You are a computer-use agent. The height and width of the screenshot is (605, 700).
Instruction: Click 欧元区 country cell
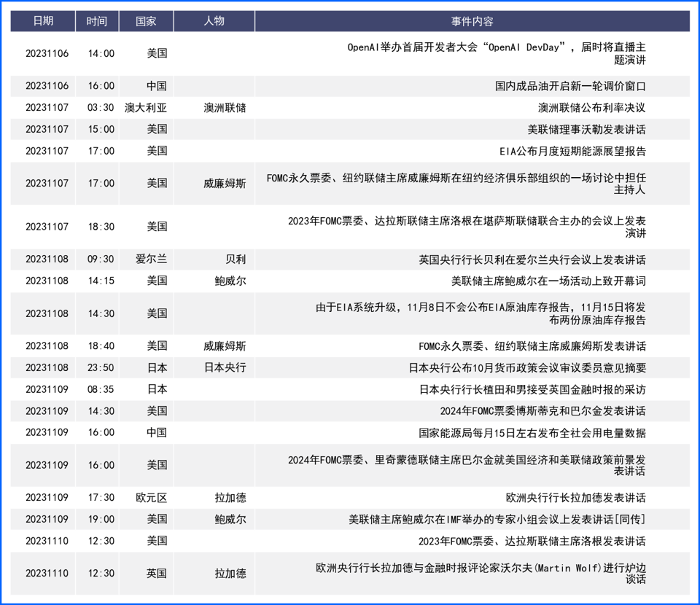point(152,498)
